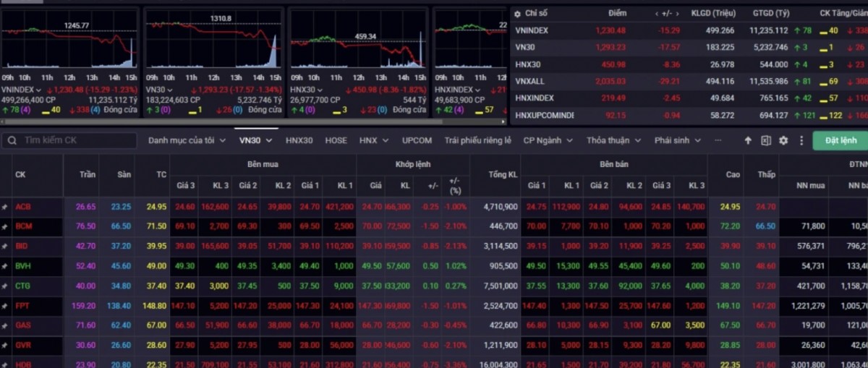This screenshot has height=368, width=868.
Task: Select the UPCOM tab
Action: pos(417,140)
